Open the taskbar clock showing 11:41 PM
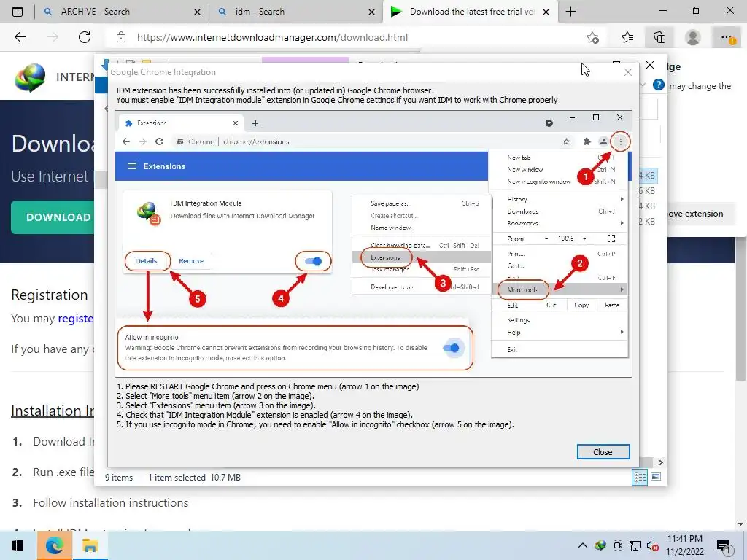747x560 pixels. point(684,545)
